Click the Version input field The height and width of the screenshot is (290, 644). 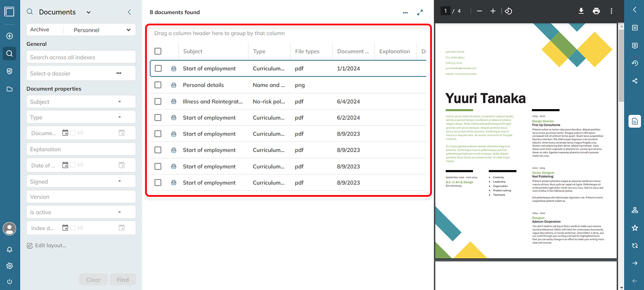tap(81, 197)
